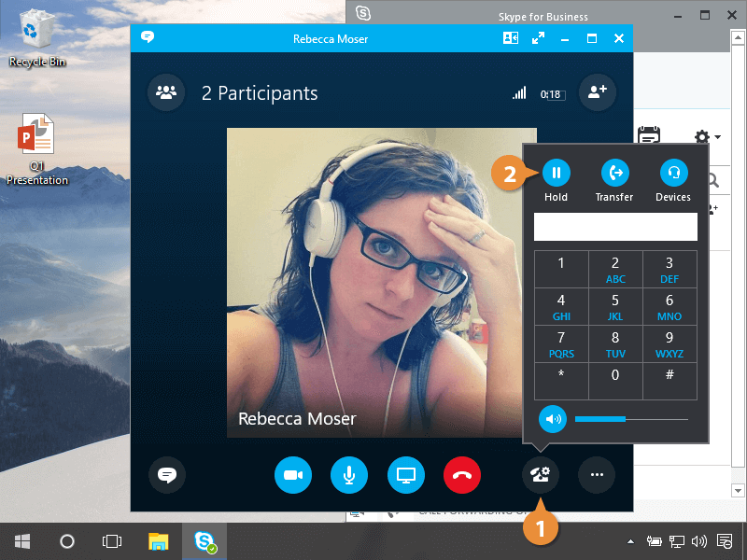
Task: Open the Devices audio options
Action: pyautogui.click(x=672, y=173)
